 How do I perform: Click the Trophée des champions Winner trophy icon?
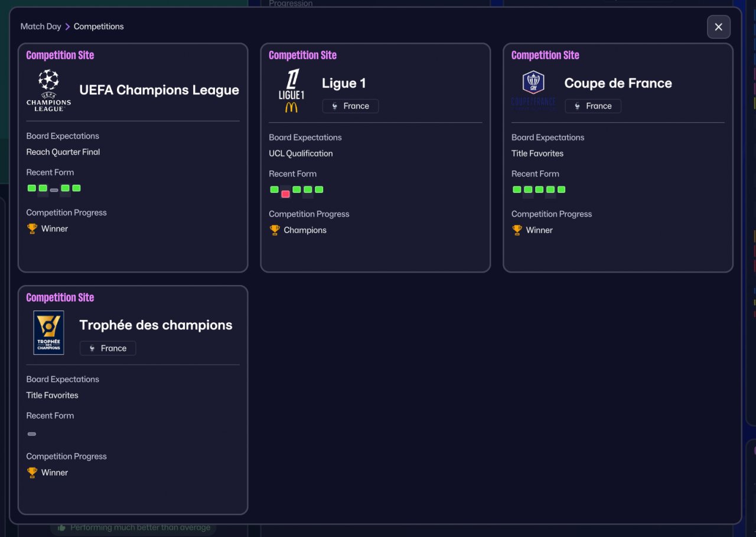pos(32,473)
